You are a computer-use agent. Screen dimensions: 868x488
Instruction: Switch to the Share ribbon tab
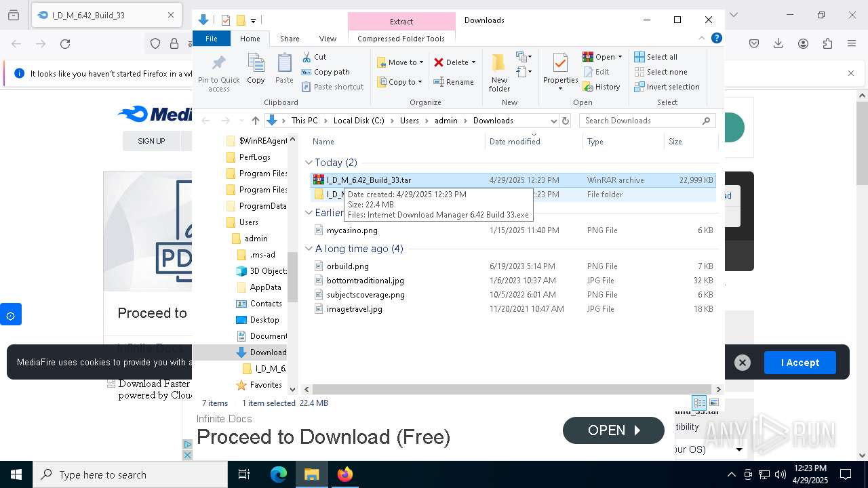(x=290, y=39)
